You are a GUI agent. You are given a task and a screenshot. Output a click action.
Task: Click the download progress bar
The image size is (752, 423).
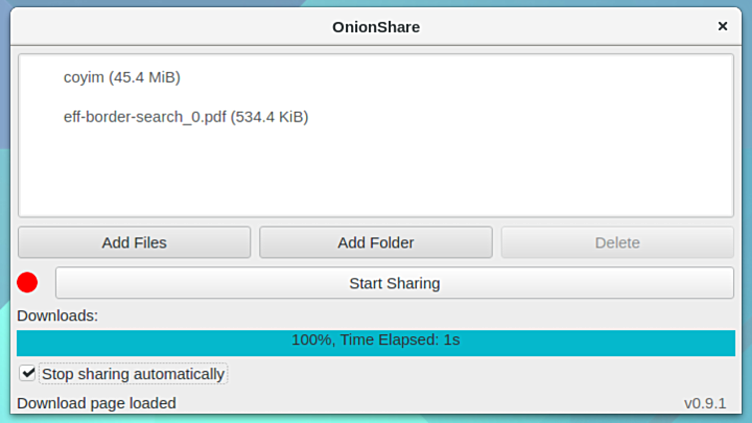[x=376, y=340]
